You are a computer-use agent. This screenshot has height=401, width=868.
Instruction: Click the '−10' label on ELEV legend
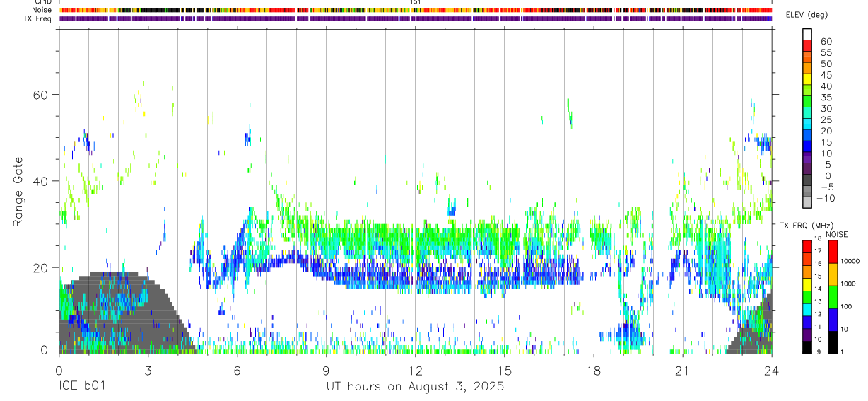pos(825,198)
